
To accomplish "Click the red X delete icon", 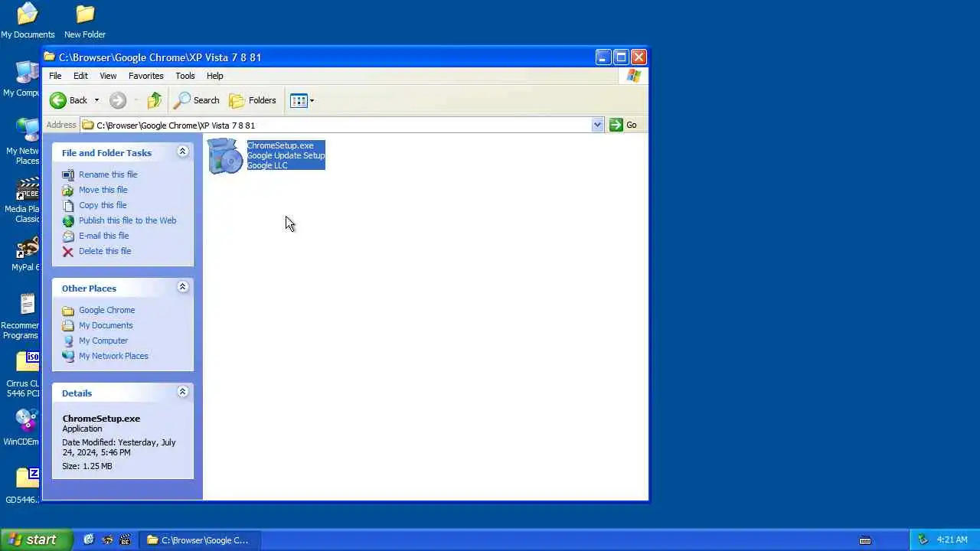I will pyautogui.click(x=68, y=251).
